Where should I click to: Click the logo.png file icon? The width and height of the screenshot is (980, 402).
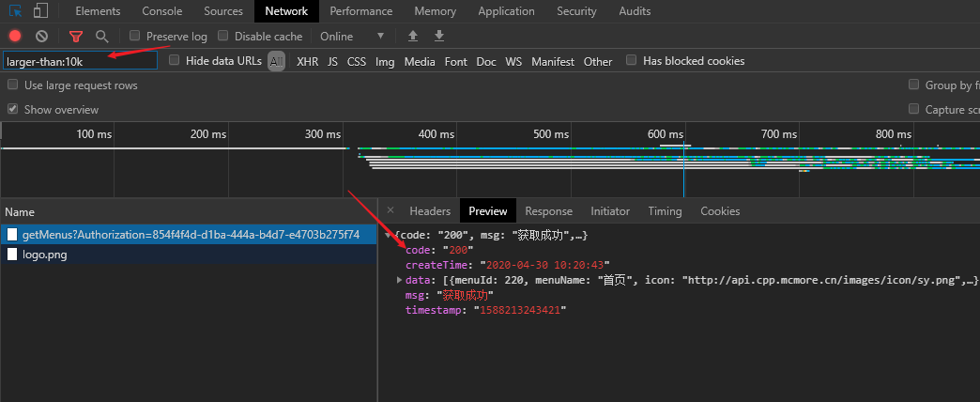point(12,254)
